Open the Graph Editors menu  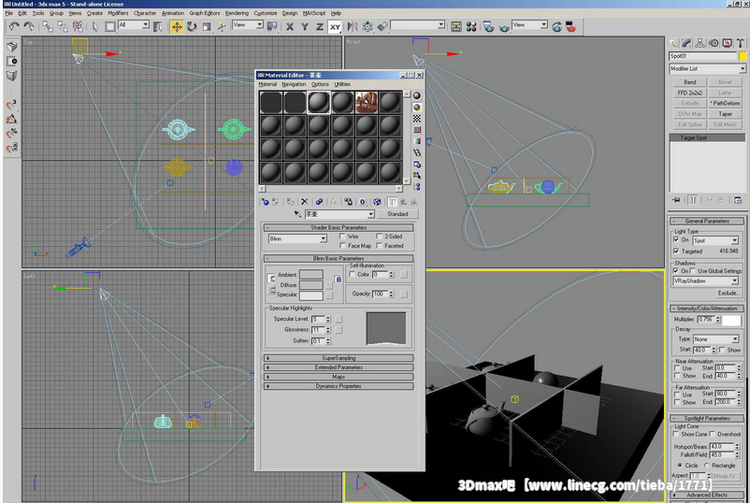[x=205, y=13]
